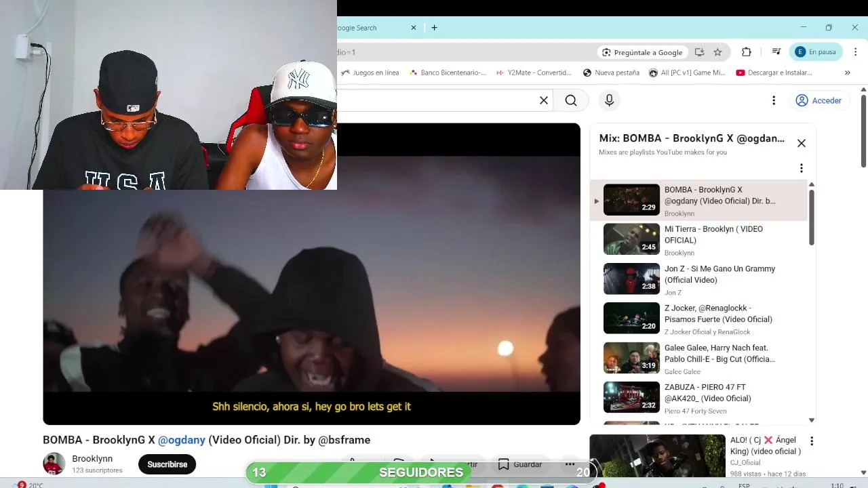Click taskbar weather 20°C widget

31,485
